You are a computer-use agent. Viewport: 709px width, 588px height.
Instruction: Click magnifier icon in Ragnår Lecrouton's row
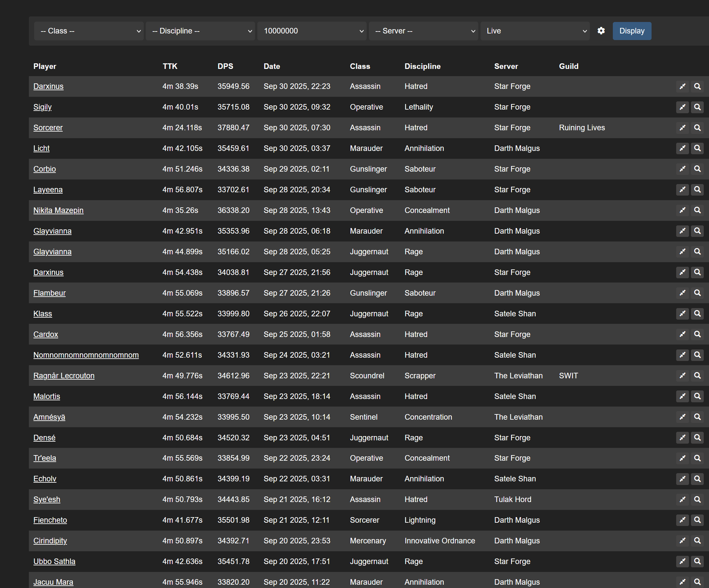(x=697, y=375)
